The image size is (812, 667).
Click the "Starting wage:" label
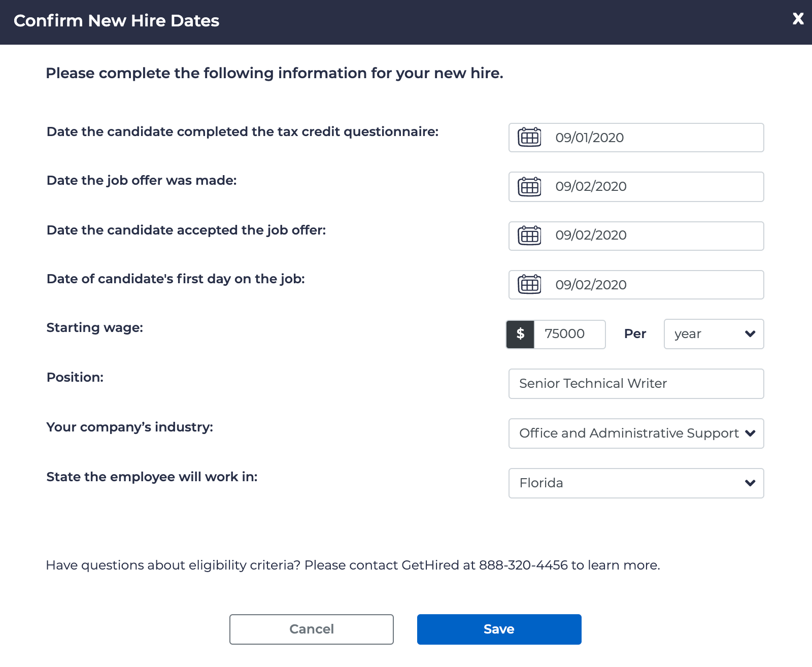pyautogui.click(x=95, y=328)
